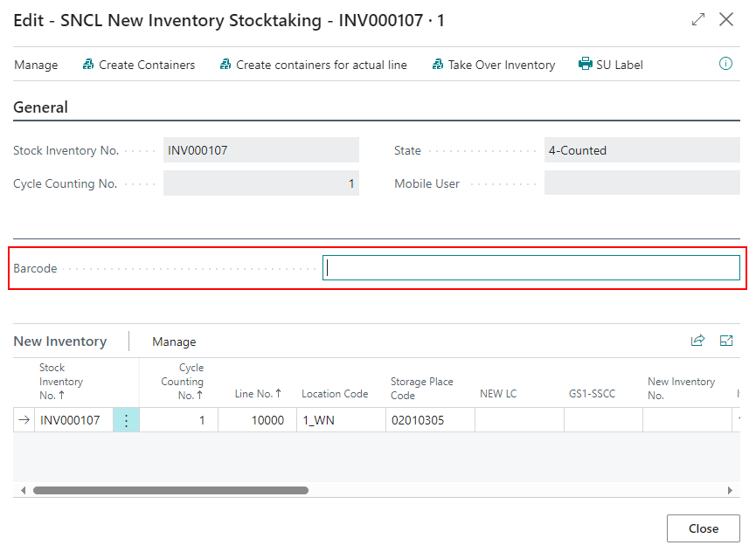
Task: Open Manage menu in New Inventory section
Action: point(174,342)
